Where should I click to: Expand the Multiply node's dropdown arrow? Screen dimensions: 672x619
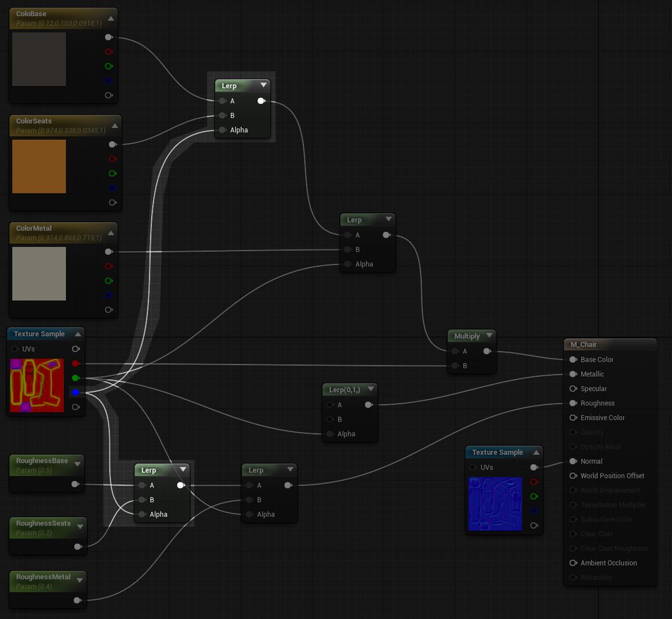489,336
